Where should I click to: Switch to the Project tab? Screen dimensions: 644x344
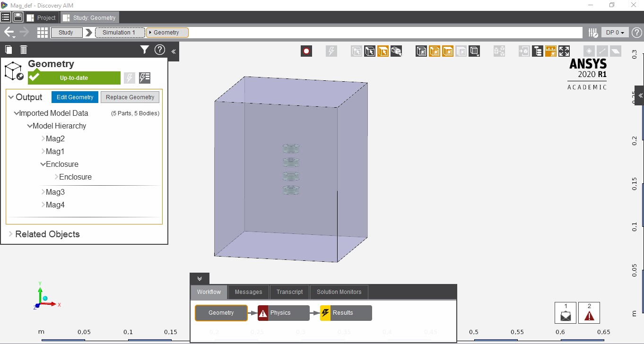pos(42,17)
